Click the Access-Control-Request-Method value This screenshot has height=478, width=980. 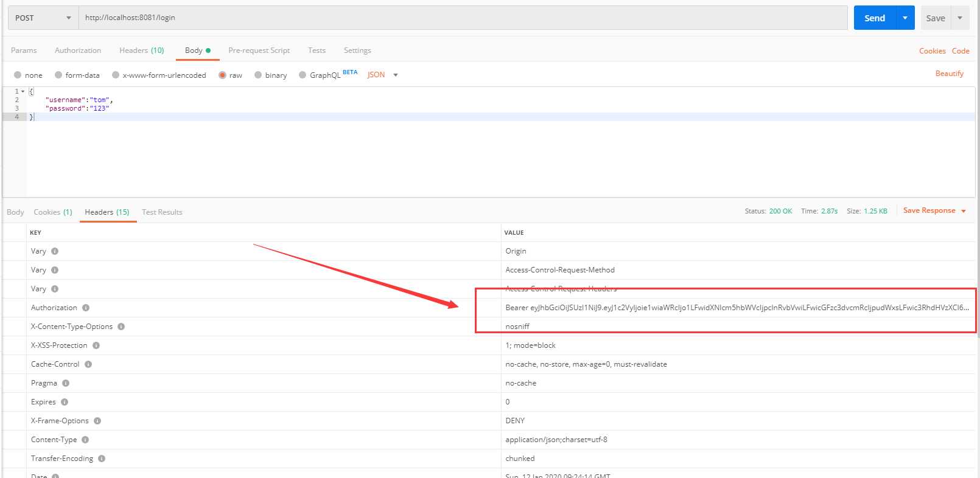click(560, 270)
